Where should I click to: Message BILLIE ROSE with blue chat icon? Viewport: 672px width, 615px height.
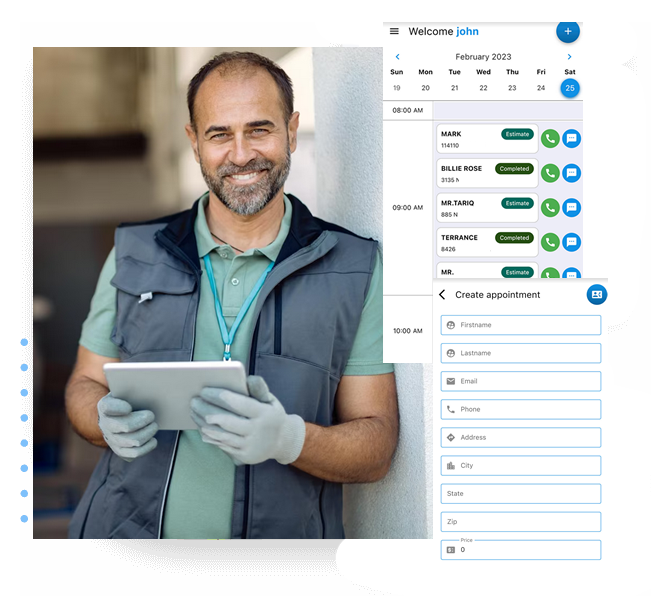571,173
